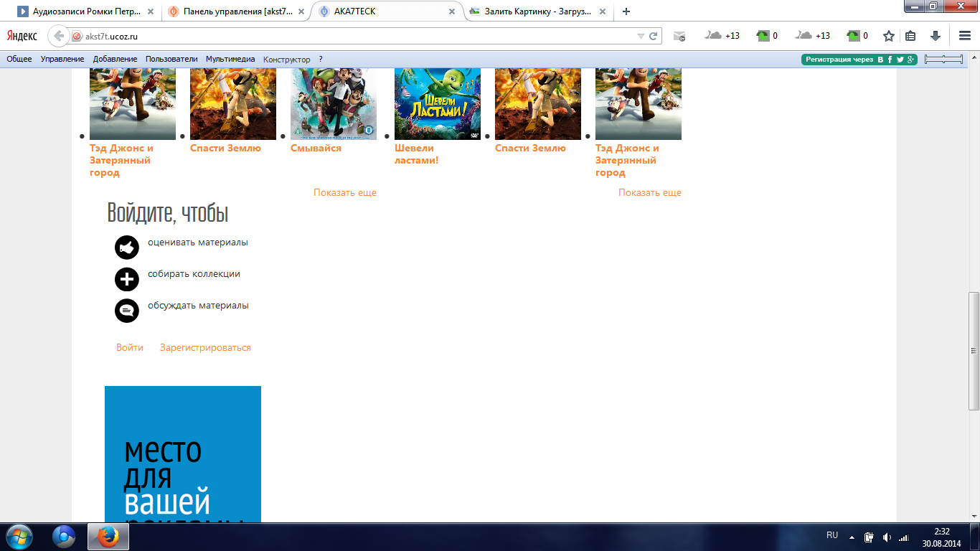Screen dimensions: 980x551
Task: Click the scrollbar down arrow
Action: click(974, 517)
